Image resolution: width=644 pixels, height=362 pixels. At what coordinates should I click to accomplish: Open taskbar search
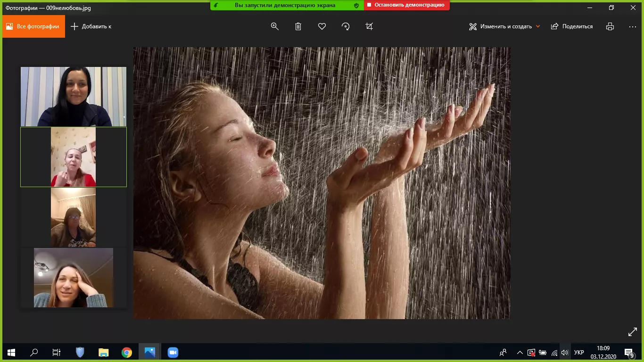coord(34,352)
